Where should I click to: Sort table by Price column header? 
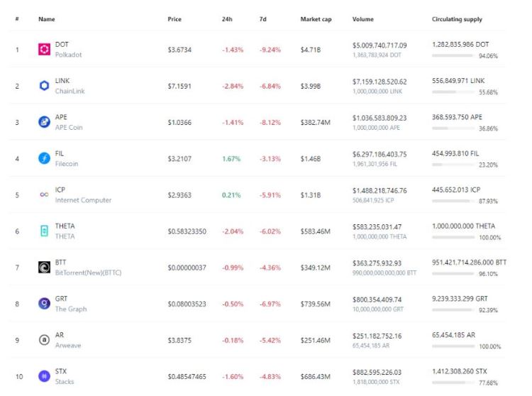174,19
